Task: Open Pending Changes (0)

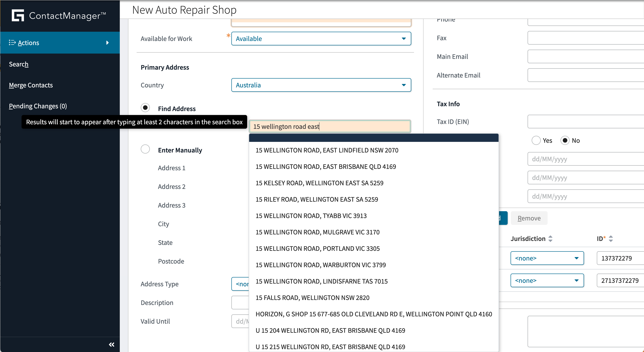Action: [x=38, y=106]
